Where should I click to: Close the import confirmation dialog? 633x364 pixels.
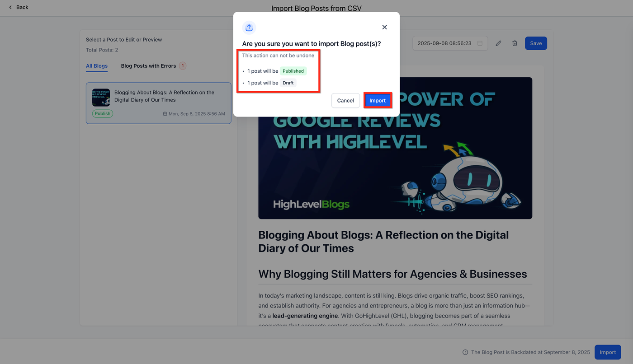[x=384, y=27]
